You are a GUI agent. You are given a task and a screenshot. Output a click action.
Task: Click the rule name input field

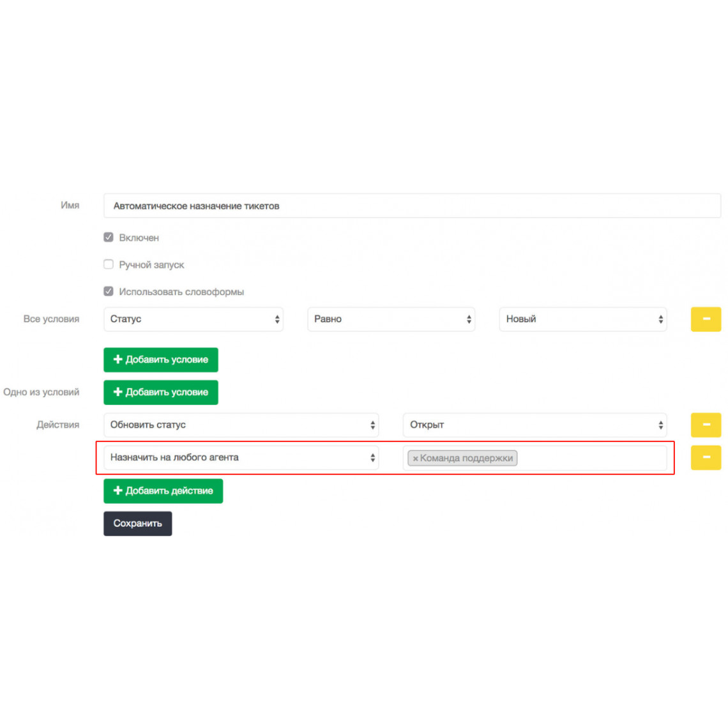click(x=412, y=206)
